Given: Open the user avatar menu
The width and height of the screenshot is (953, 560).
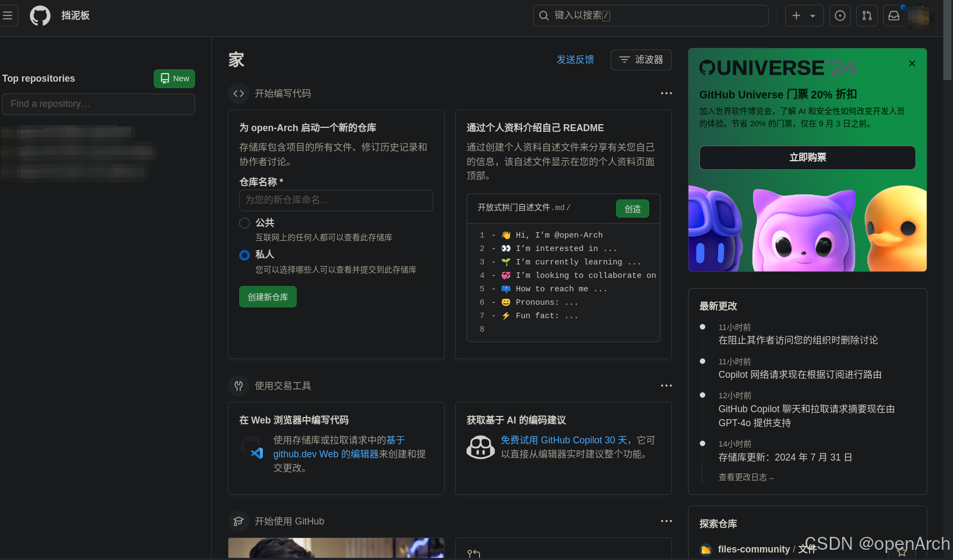Looking at the screenshot, I should [919, 17].
